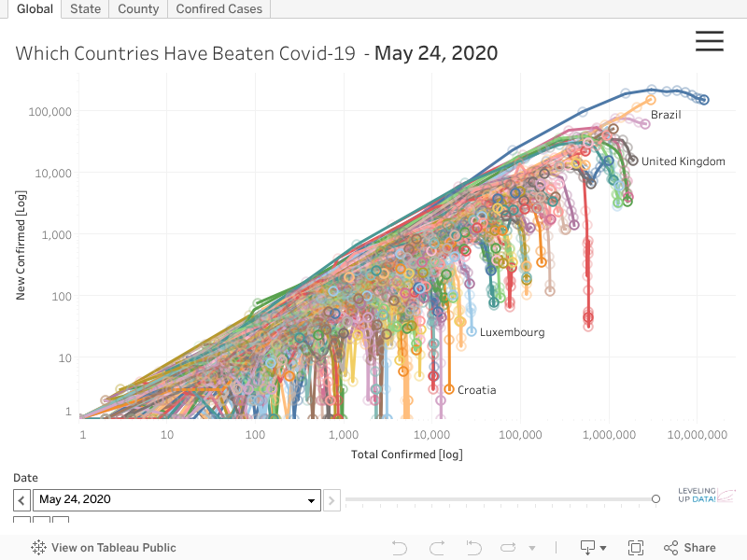Click the Share button

[690, 548]
